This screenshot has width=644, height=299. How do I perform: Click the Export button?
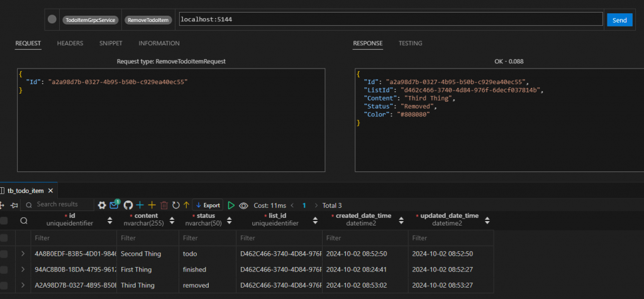click(208, 205)
